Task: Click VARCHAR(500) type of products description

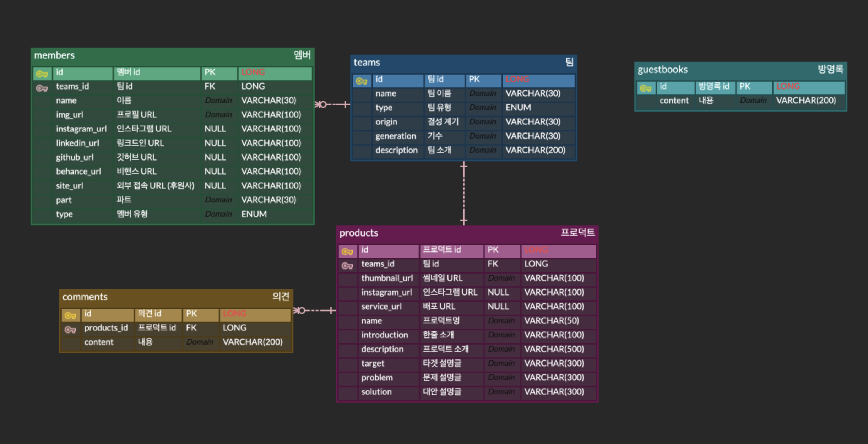Action: click(x=554, y=349)
